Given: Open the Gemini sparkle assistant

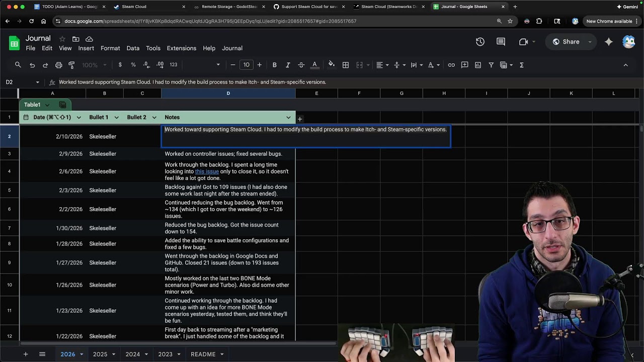Looking at the screenshot, I should pos(608,42).
